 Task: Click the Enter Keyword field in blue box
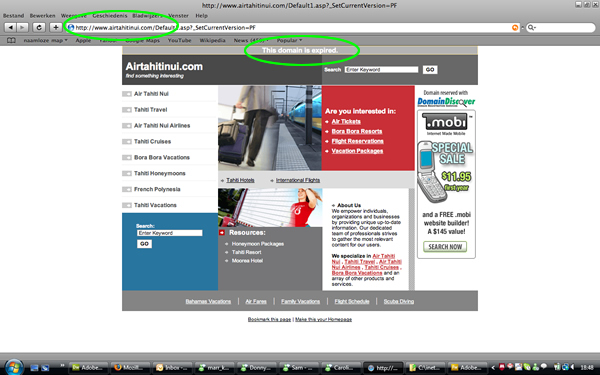(x=170, y=233)
